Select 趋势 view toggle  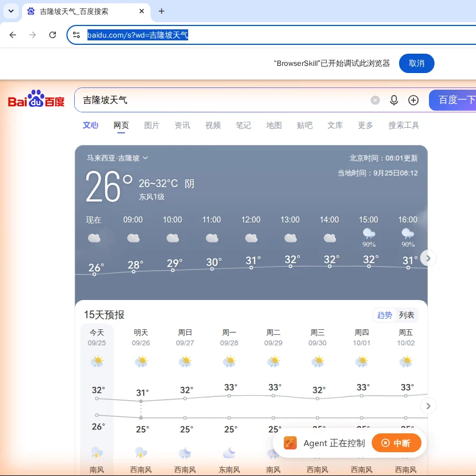click(384, 315)
